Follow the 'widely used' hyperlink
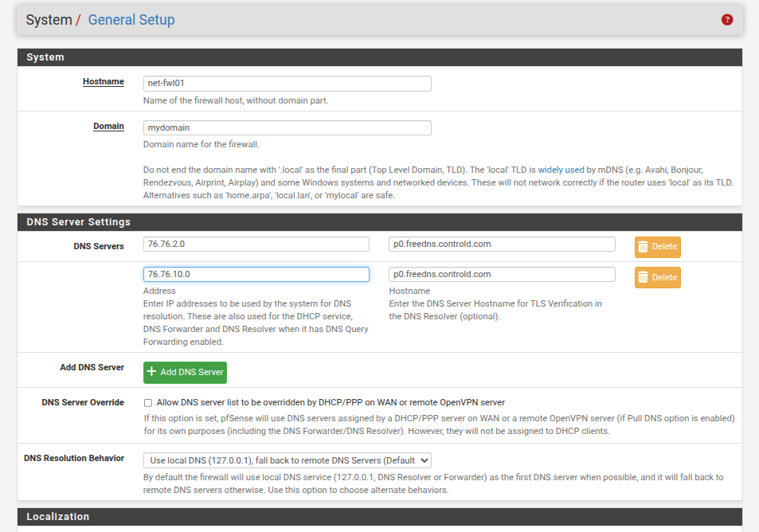Image resolution: width=759 pixels, height=532 pixels. [561, 170]
